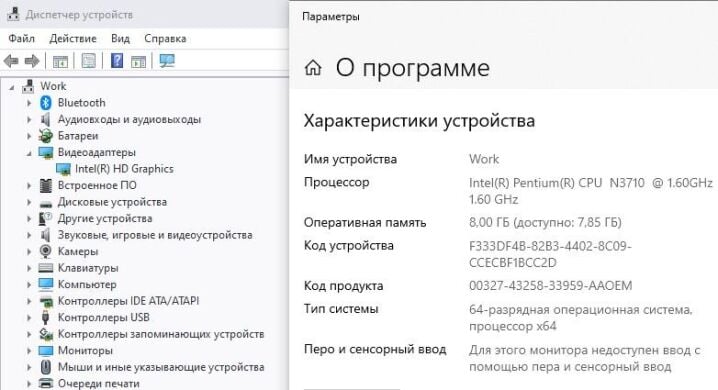Image resolution: width=718 pixels, height=390 pixels.
Task: Open the Справка menu
Action: point(165,38)
